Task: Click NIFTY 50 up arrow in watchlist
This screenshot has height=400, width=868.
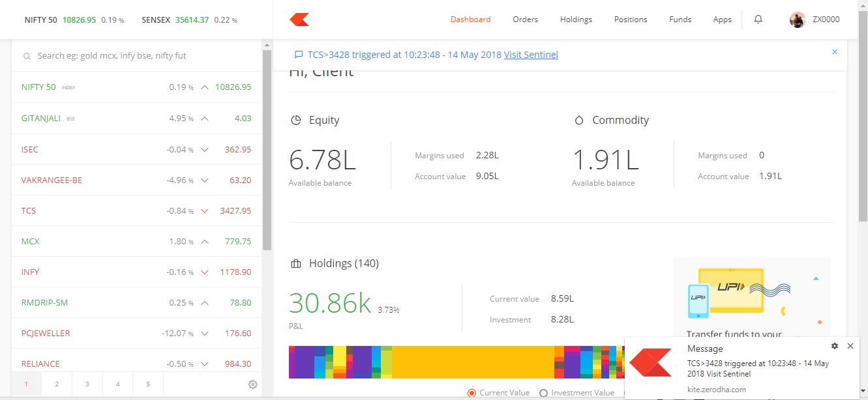Action: pos(205,87)
